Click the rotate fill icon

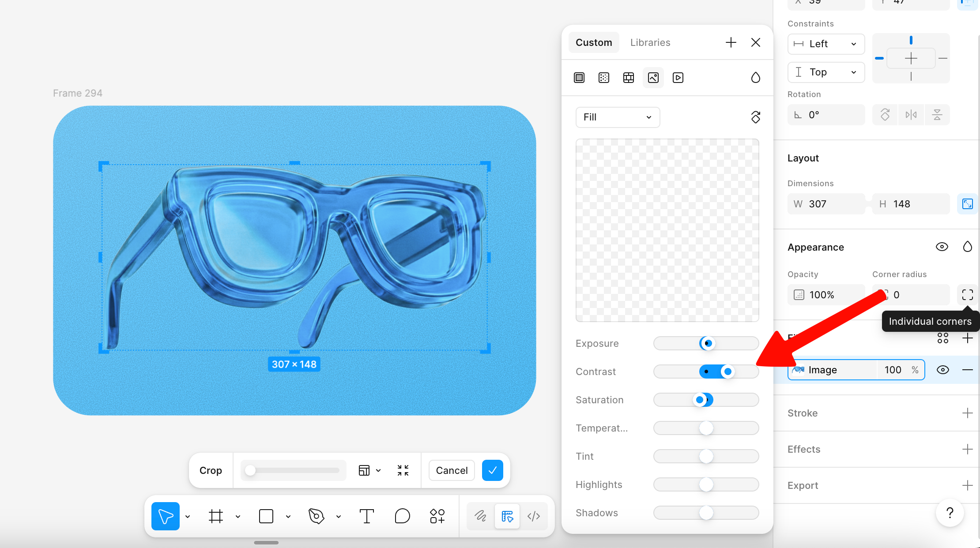pyautogui.click(x=756, y=117)
